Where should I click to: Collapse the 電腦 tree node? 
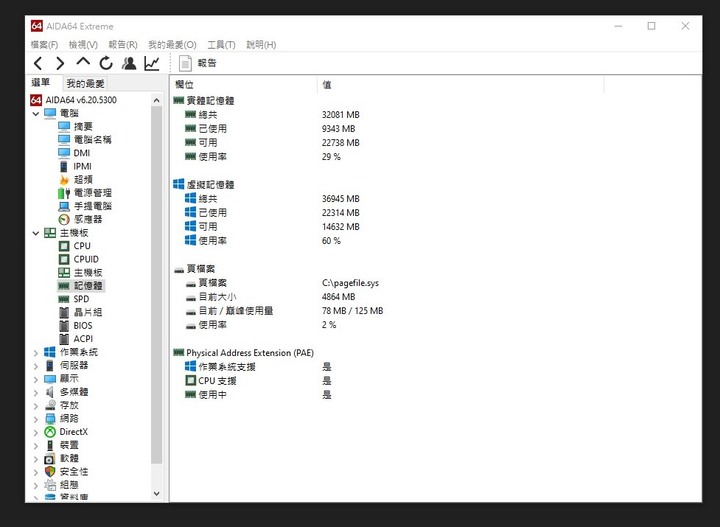click(x=36, y=113)
